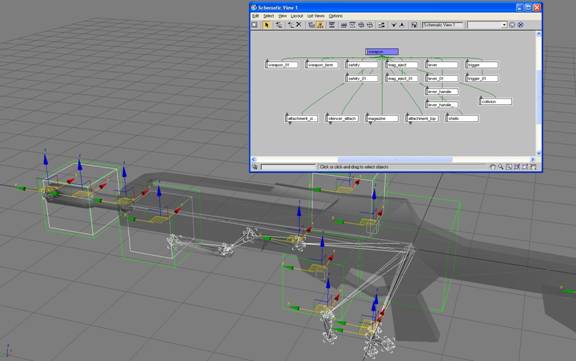Click the Preferences icon at toolbar's right end
576x361 pixels.
tap(520, 25)
